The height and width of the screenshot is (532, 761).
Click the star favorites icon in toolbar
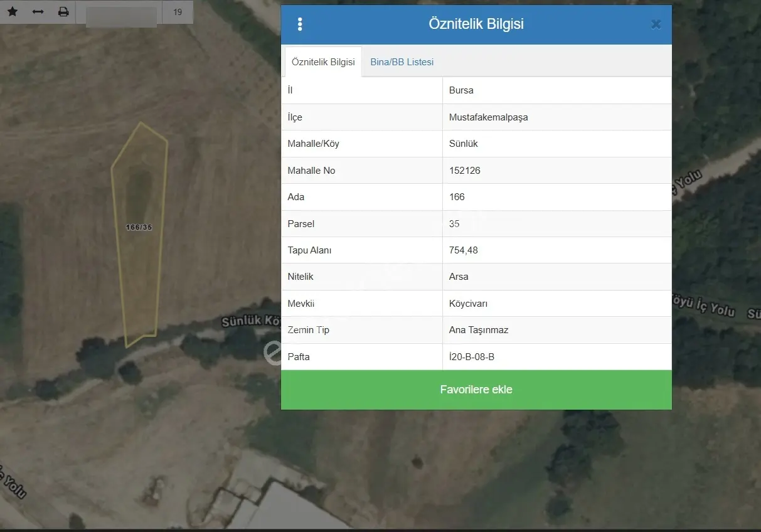[x=13, y=12]
